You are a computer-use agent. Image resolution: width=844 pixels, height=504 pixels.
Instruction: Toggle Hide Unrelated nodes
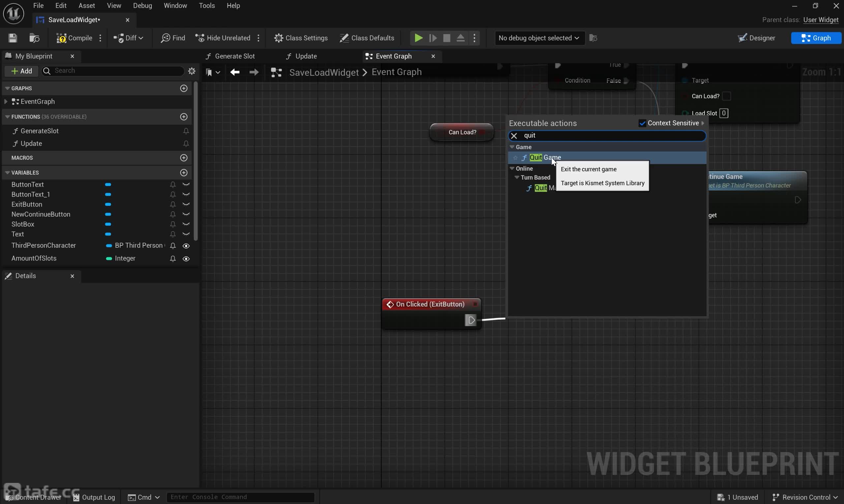(x=223, y=38)
